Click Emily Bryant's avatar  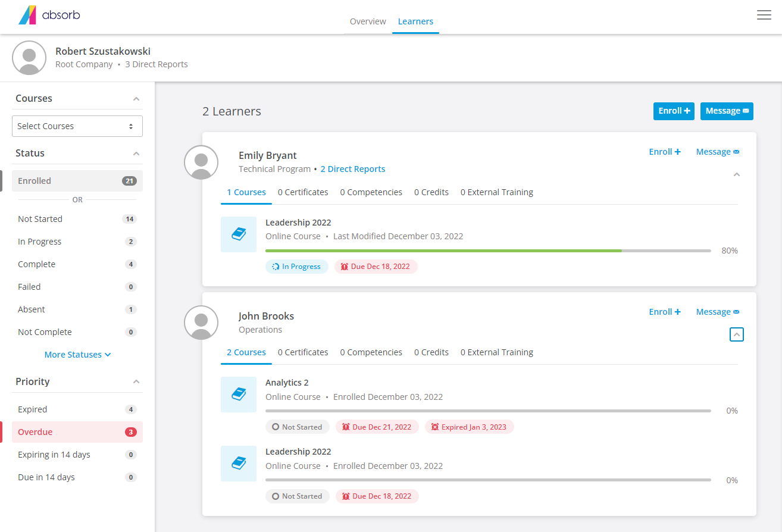pyautogui.click(x=201, y=162)
